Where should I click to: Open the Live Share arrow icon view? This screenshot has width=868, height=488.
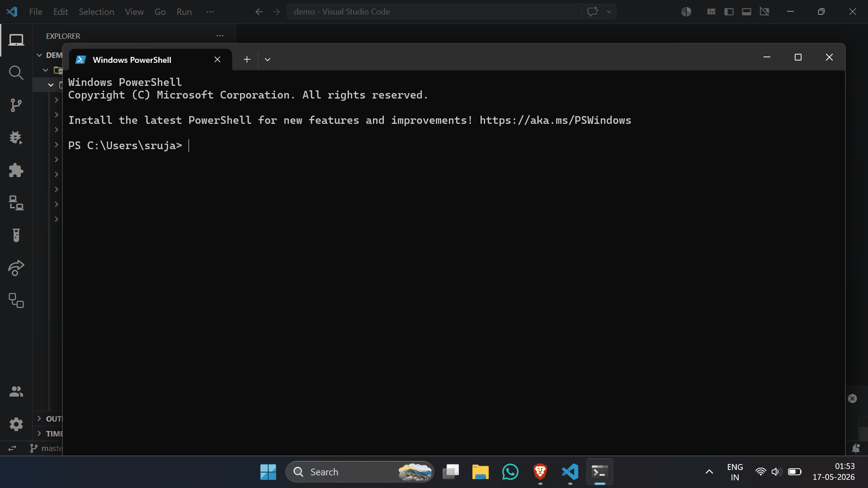tap(16, 268)
